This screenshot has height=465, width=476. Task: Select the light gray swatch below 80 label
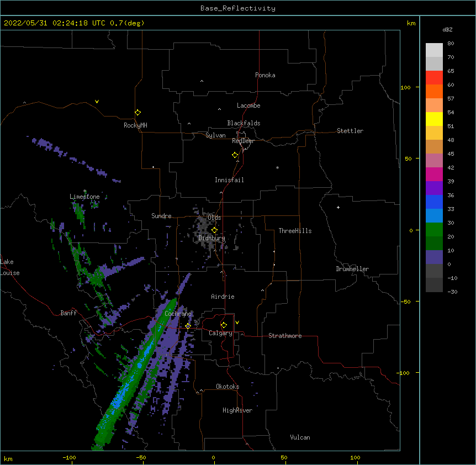[x=434, y=50]
